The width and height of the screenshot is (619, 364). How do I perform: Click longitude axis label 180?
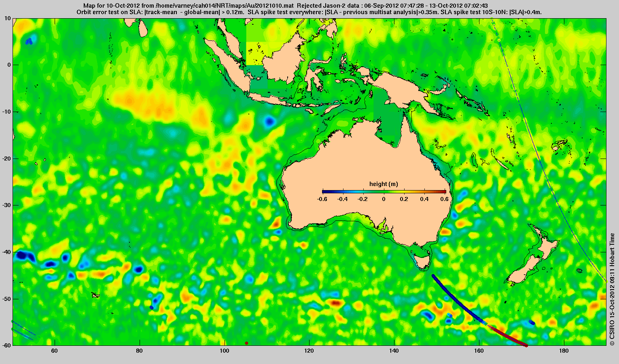(x=564, y=351)
